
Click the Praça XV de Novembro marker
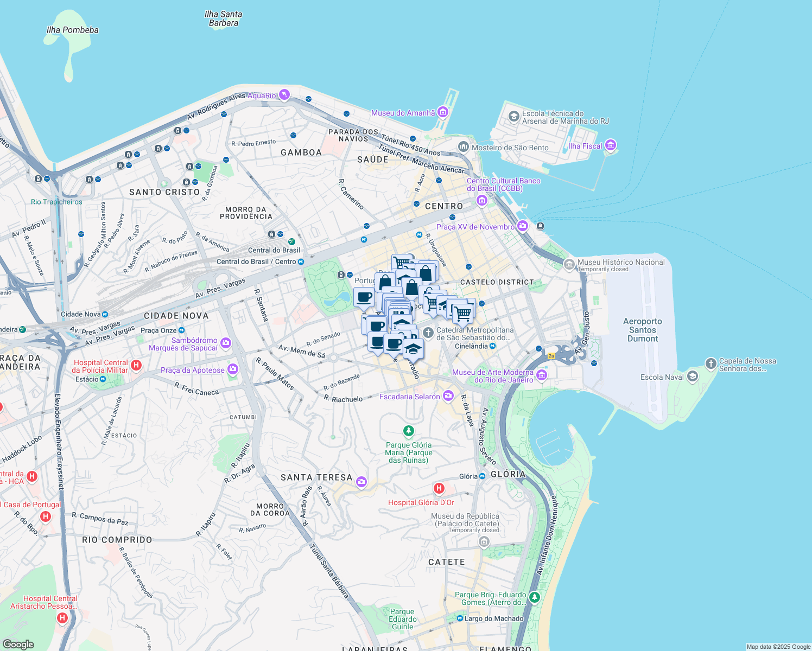click(x=522, y=227)
